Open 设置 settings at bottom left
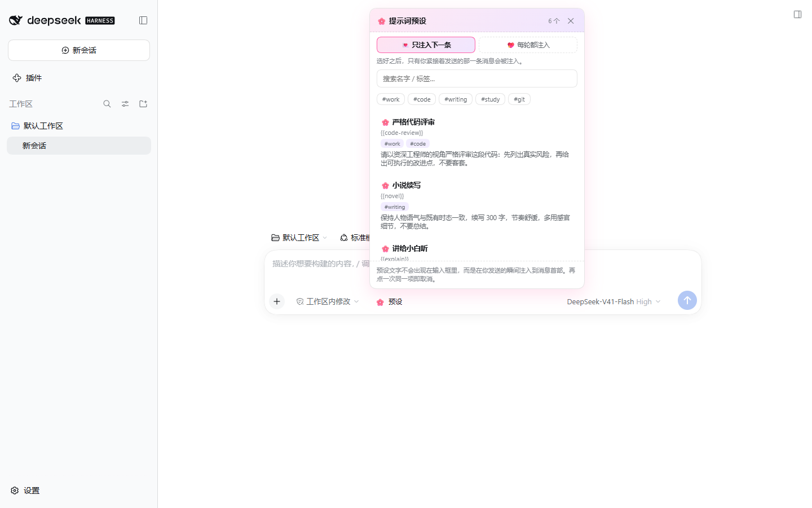Image resolution: width=812 pixels, height=508 pixels. (x=25, y=491)
